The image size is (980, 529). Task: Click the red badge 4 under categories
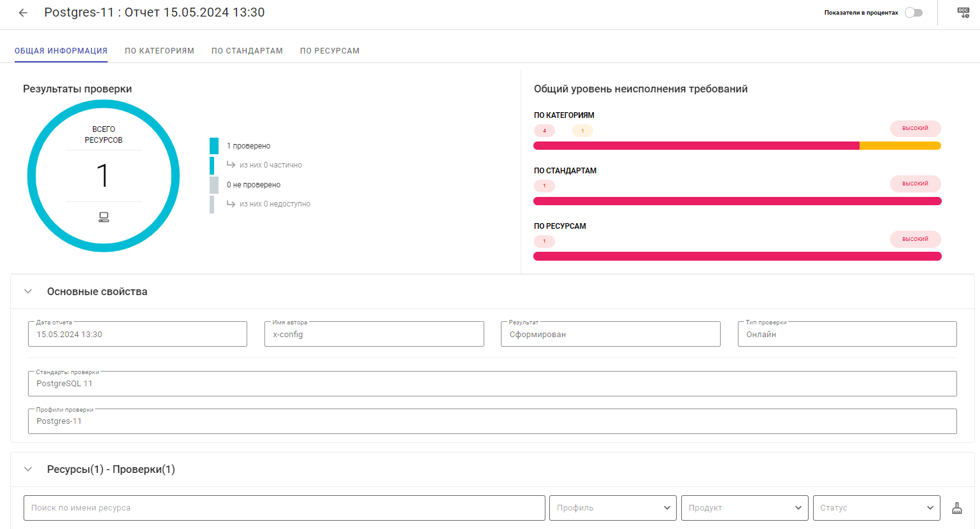click(x=544, y=131)
